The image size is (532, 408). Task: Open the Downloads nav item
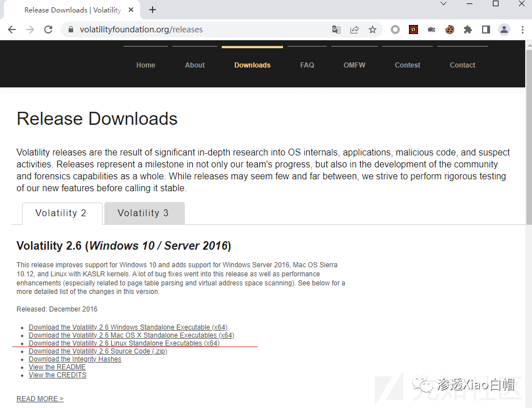pyautogui.click(x=252, y=65)
